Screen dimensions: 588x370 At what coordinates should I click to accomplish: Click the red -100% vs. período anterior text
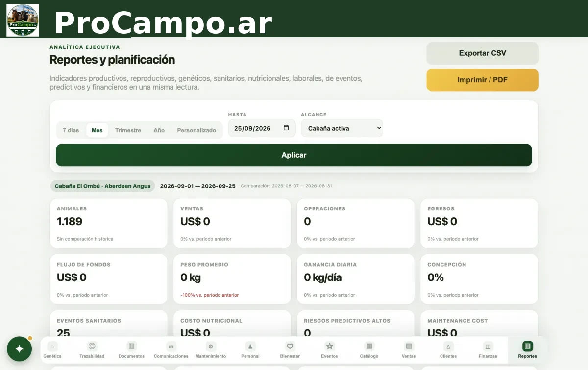click(x=210, y=295)
